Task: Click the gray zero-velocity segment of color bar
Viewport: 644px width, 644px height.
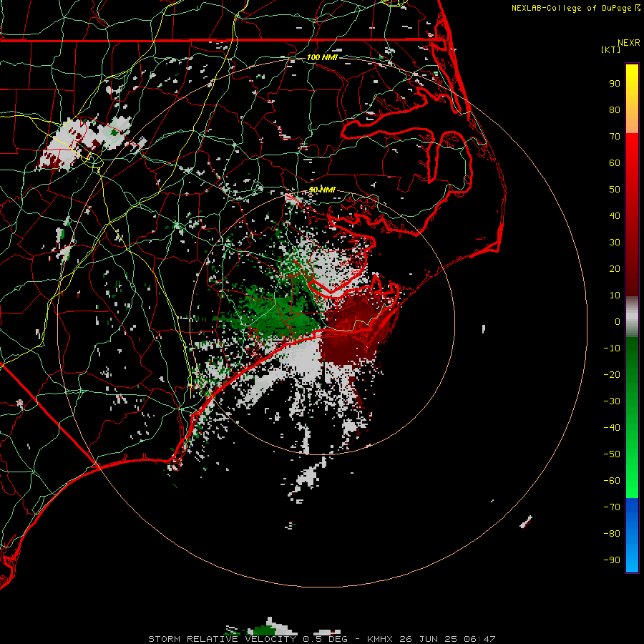Action: [x=632, y=317]
